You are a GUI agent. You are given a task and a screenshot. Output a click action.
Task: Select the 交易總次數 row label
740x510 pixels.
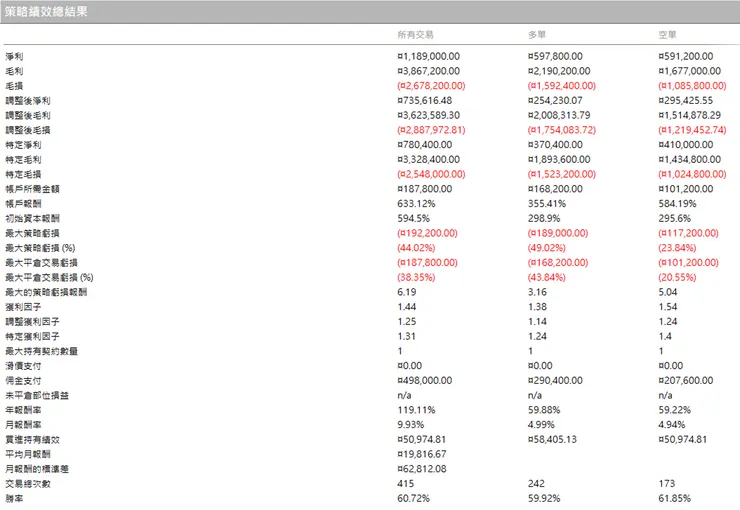(x=28, y=484)
